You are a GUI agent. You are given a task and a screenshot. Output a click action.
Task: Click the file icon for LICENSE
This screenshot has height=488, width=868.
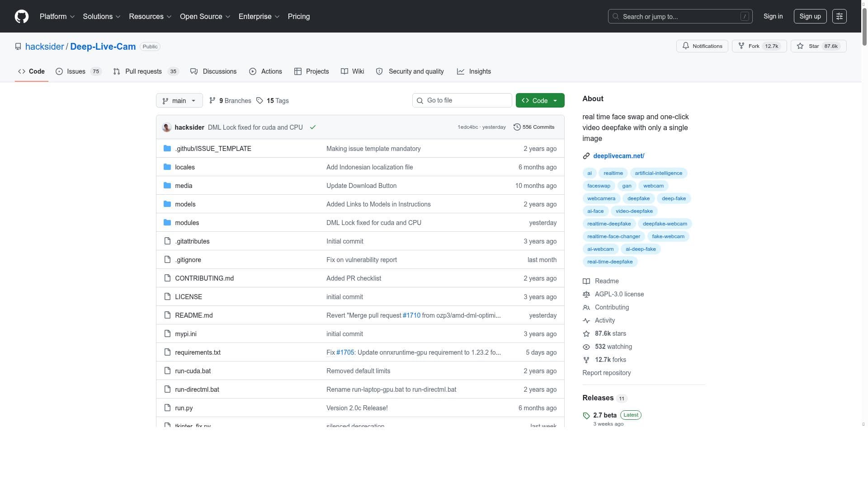tap(167, 297)
